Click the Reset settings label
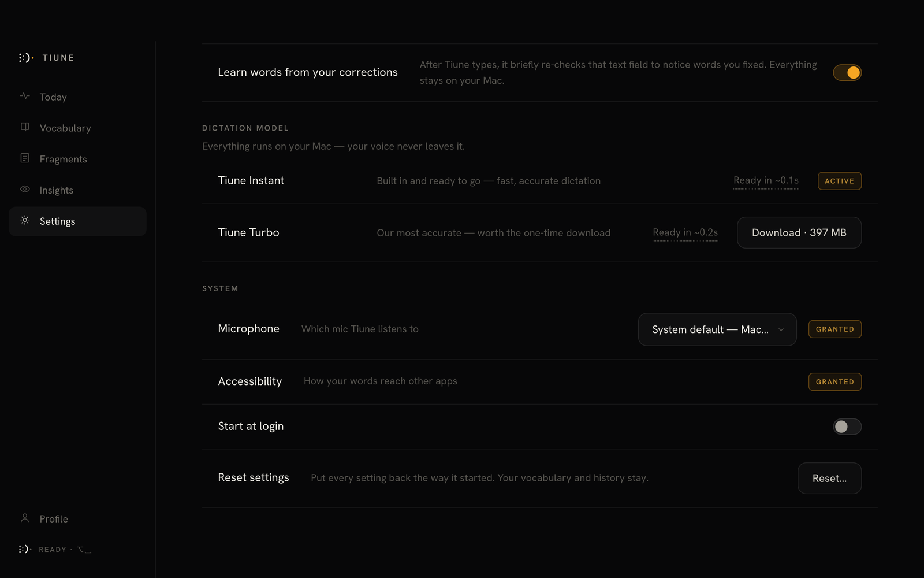 (254, 477)
